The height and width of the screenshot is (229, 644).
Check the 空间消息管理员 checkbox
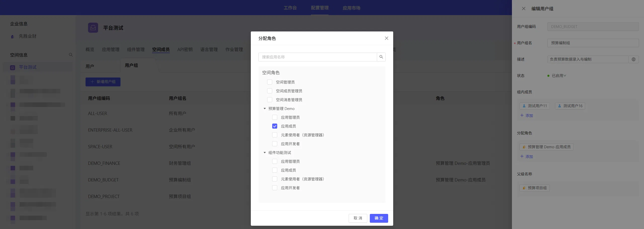270,100
